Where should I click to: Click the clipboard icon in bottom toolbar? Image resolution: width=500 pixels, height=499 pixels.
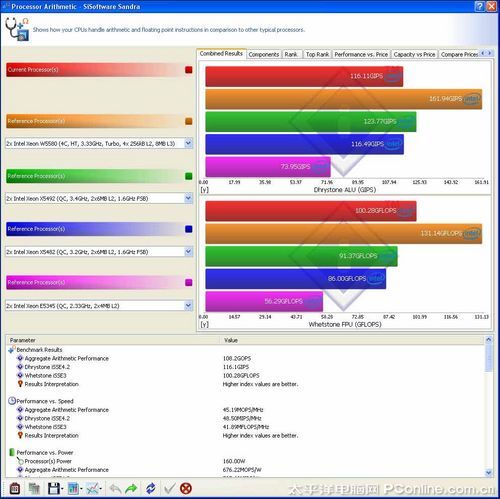pyautogui.click(x=14, y=489)
